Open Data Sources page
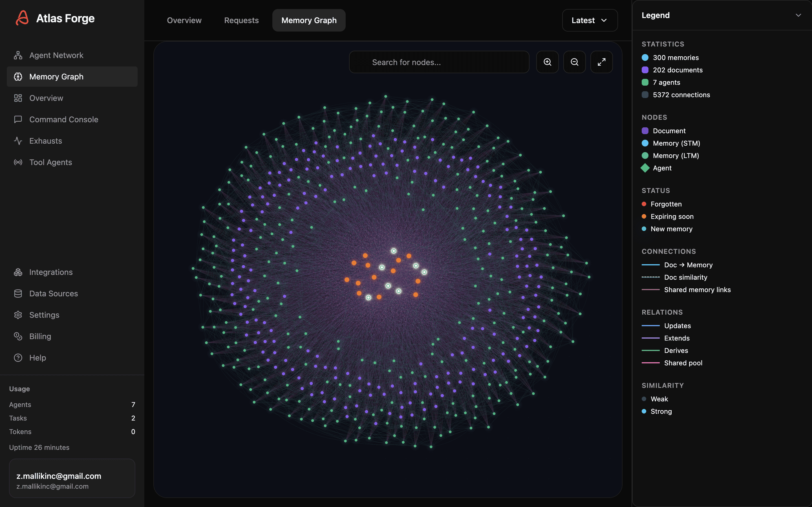 tap(53, 293)
